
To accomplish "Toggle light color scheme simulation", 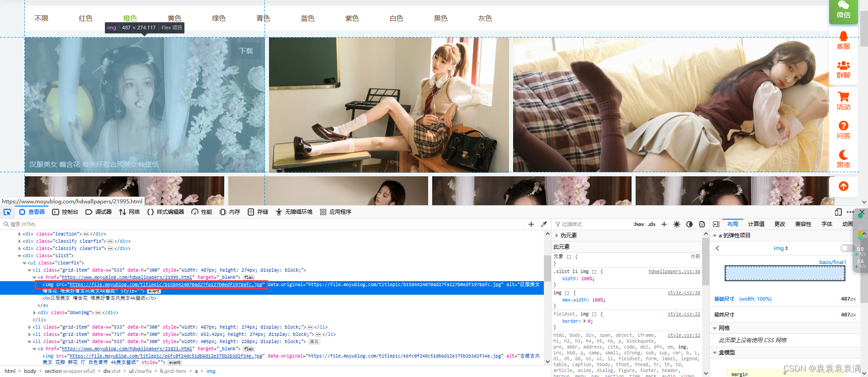I will pos(677,224).
